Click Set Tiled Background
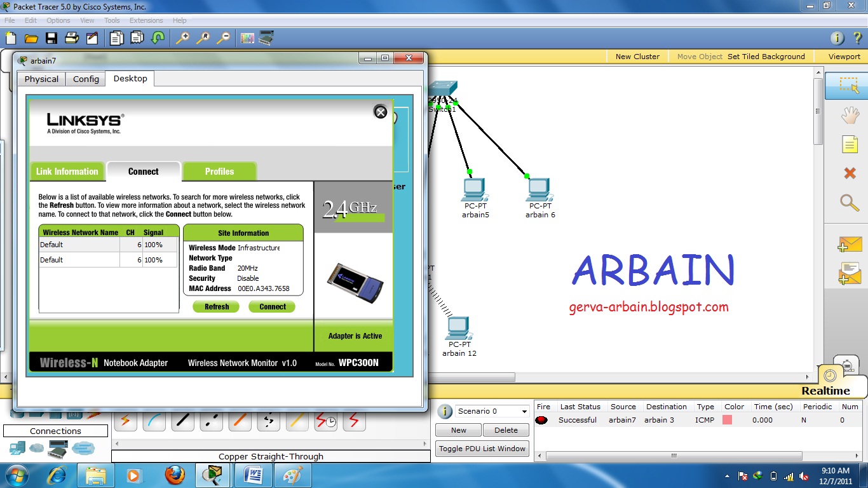The height and width of the screenshot is (488, 868). 766,57
